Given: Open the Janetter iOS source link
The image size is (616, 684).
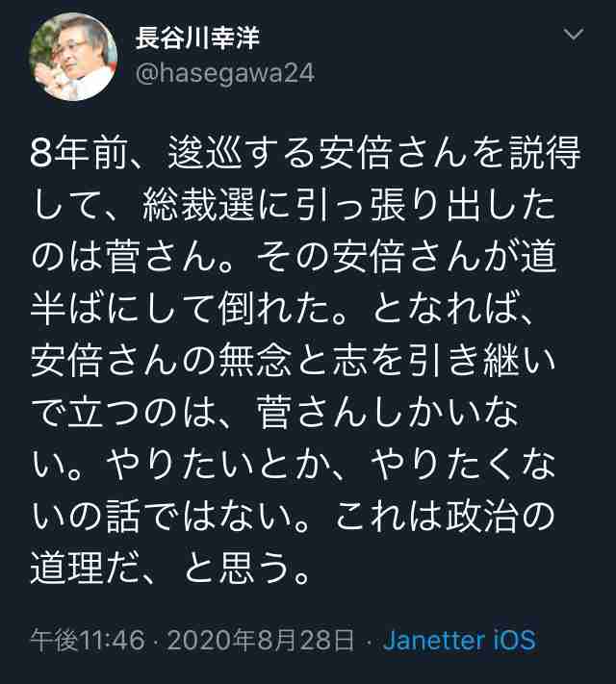Looking at the screenshot, I should click(459, 640).
